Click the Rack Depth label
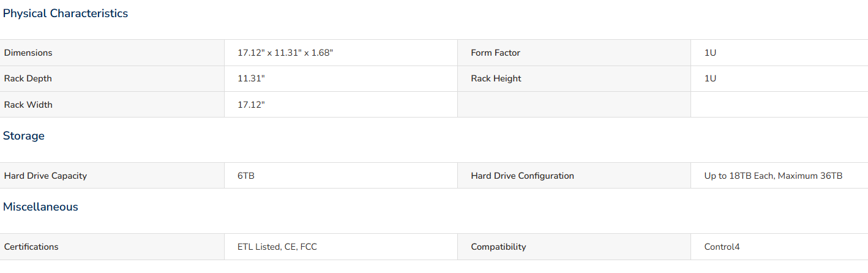The image size is (868, 273). (28, 78)
